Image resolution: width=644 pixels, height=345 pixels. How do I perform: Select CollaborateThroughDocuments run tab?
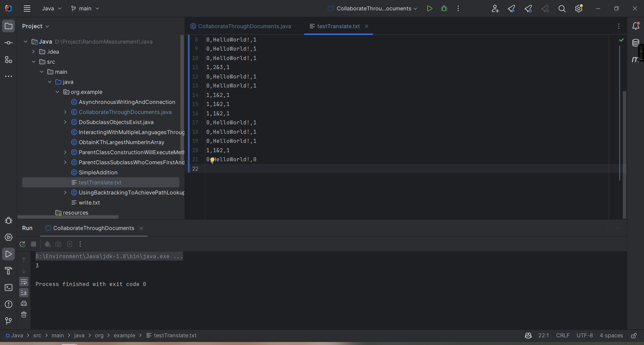tap(90, 228)
